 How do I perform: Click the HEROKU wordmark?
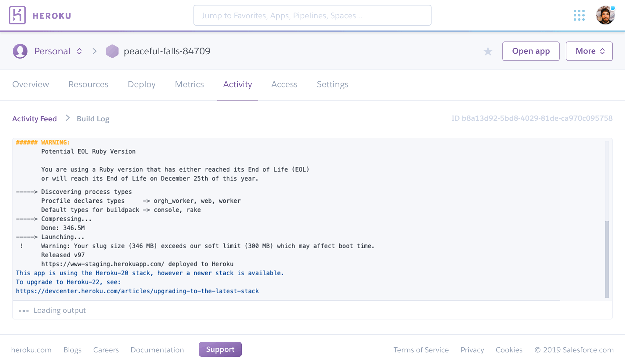click(52, 16)
